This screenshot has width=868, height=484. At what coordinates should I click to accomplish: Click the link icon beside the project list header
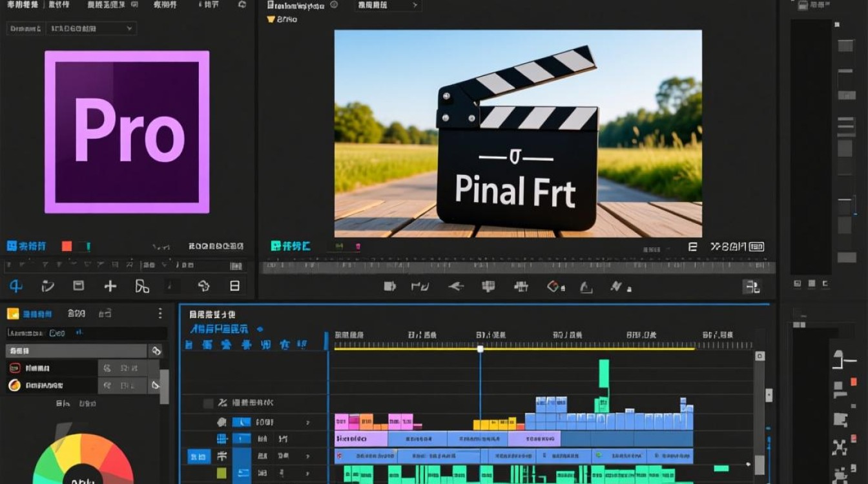click(156, 351)
